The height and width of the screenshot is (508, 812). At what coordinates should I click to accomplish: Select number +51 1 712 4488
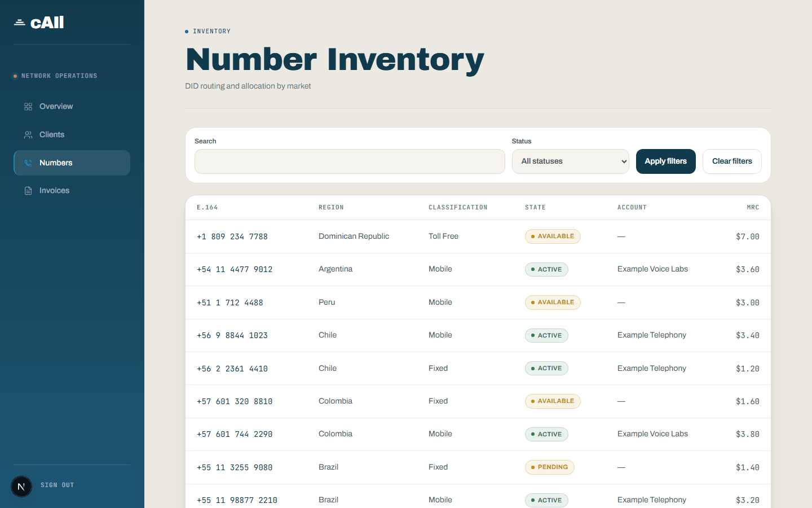[230, 303]
